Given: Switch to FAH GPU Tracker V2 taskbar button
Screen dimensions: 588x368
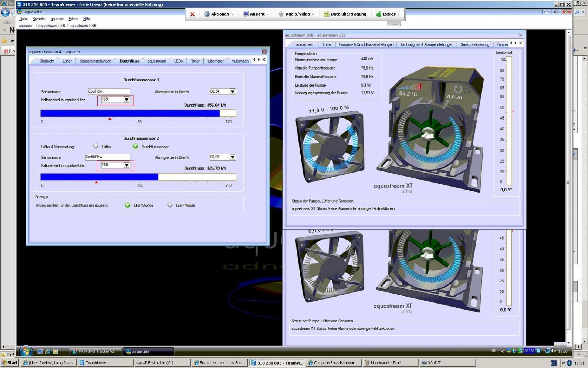Looking at the screenshot, I should tap(96, 351).
